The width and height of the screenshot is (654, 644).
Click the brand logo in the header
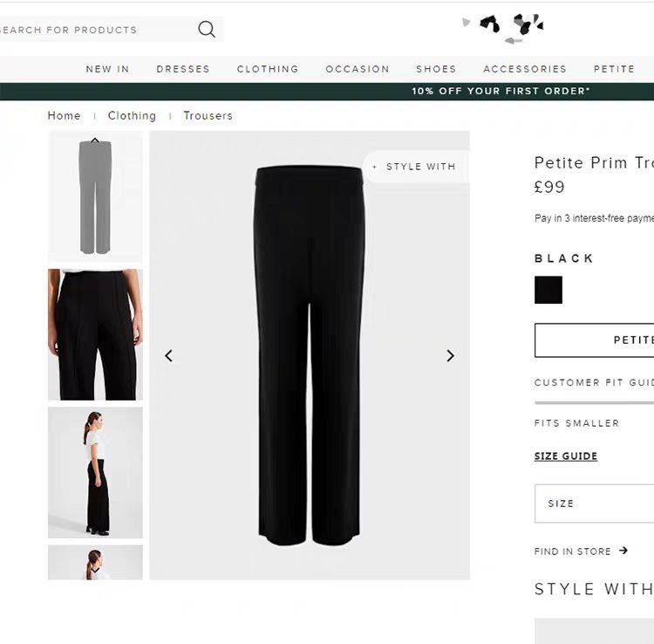(503, 29)
